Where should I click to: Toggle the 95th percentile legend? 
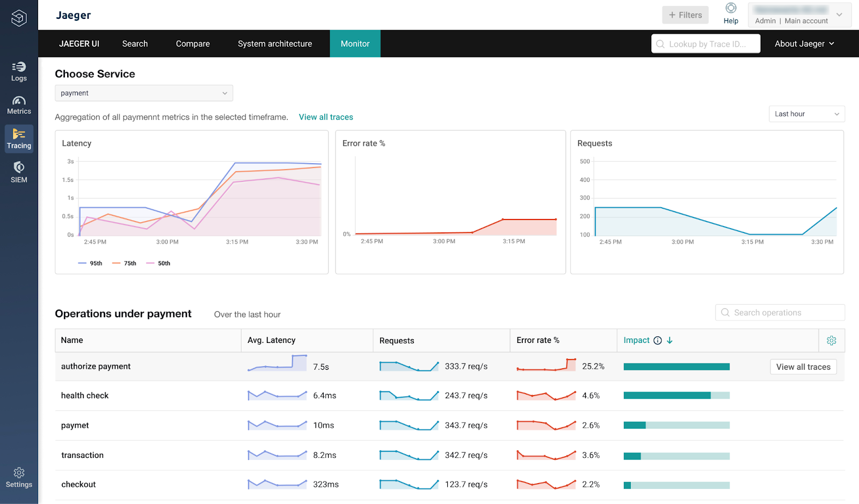[90, 264]
